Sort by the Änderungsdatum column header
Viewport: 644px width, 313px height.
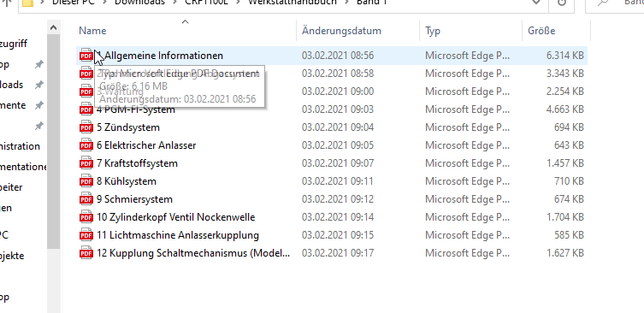click(341, 31)
